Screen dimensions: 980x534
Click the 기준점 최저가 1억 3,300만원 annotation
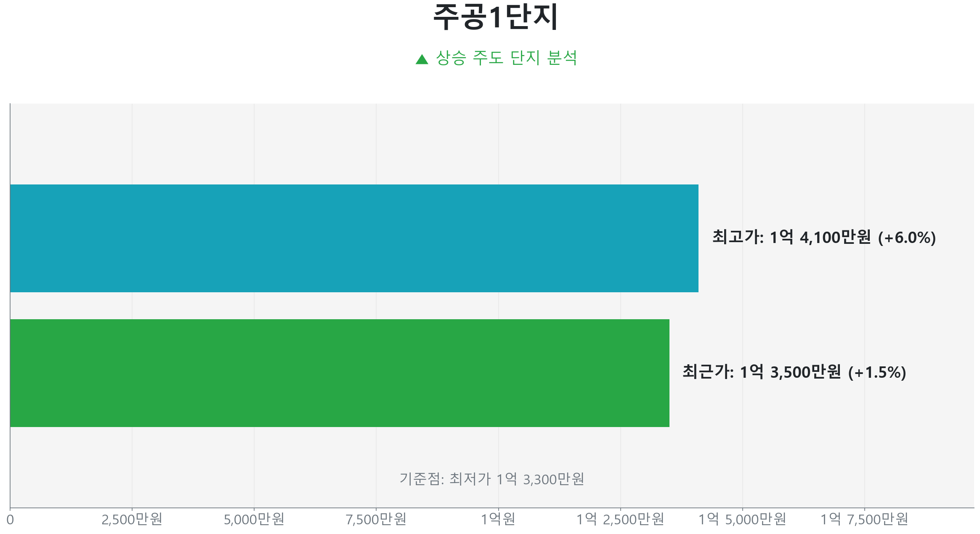pyautogui.click(x=491, y=479)
